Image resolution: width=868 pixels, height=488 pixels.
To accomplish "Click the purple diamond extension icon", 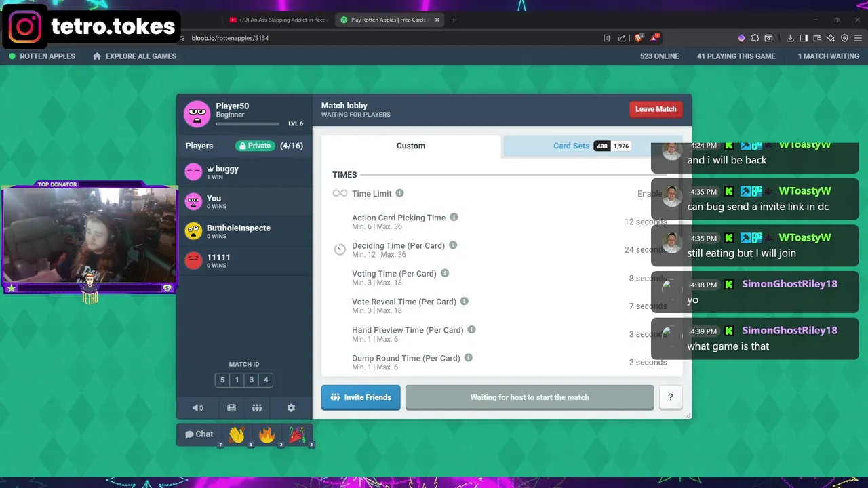I will (741, 38).
